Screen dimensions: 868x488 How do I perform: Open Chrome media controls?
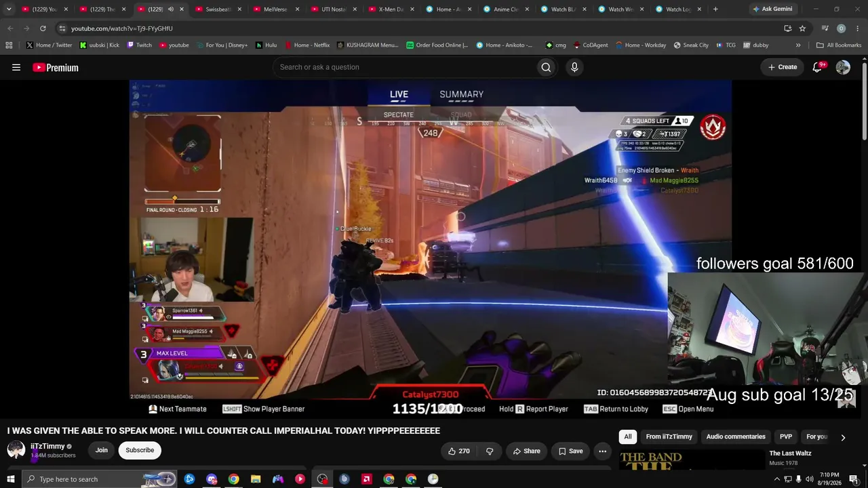pyautogui.click(x=825, y=28)
